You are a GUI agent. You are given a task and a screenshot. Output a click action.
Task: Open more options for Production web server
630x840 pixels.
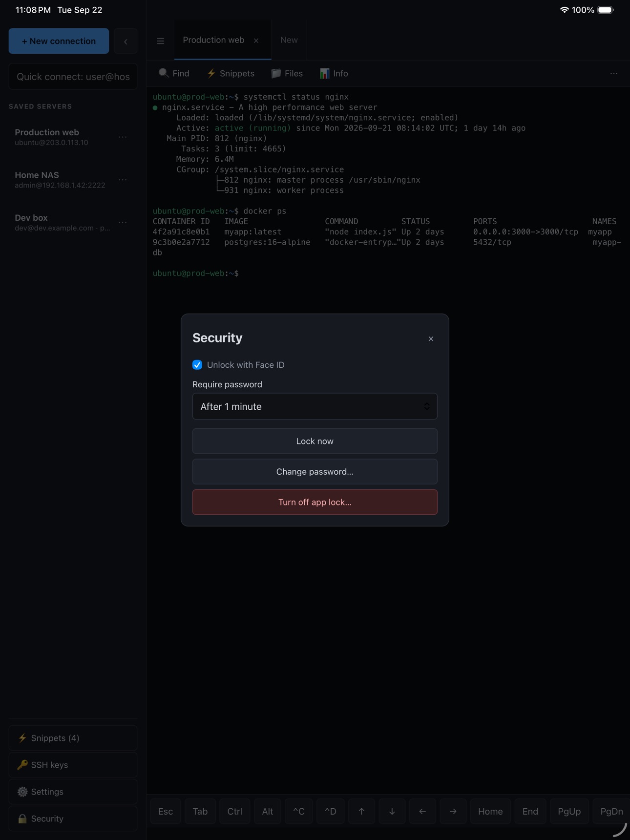[x=123, y=137]
